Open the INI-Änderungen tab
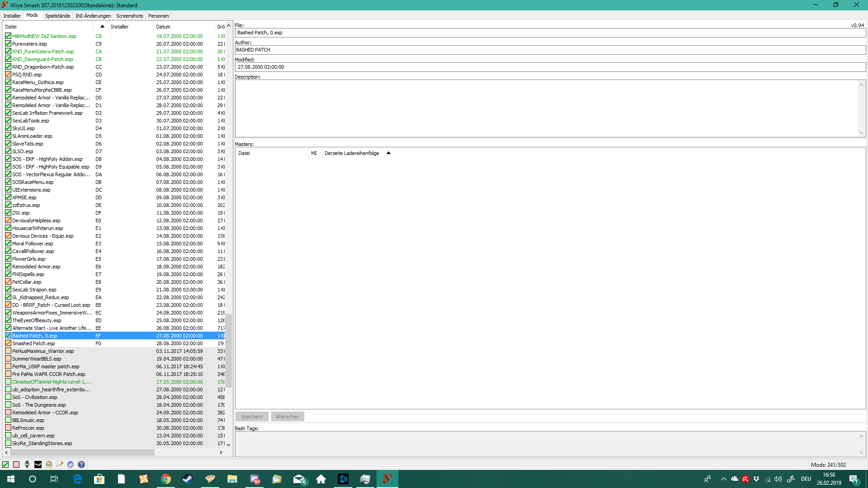 click(x=93, y=16)
